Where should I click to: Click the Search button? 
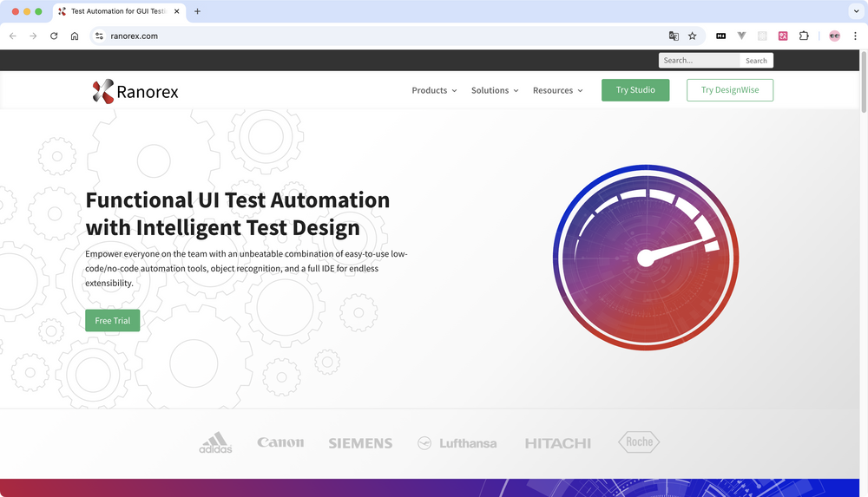click(x=756, y=61)
